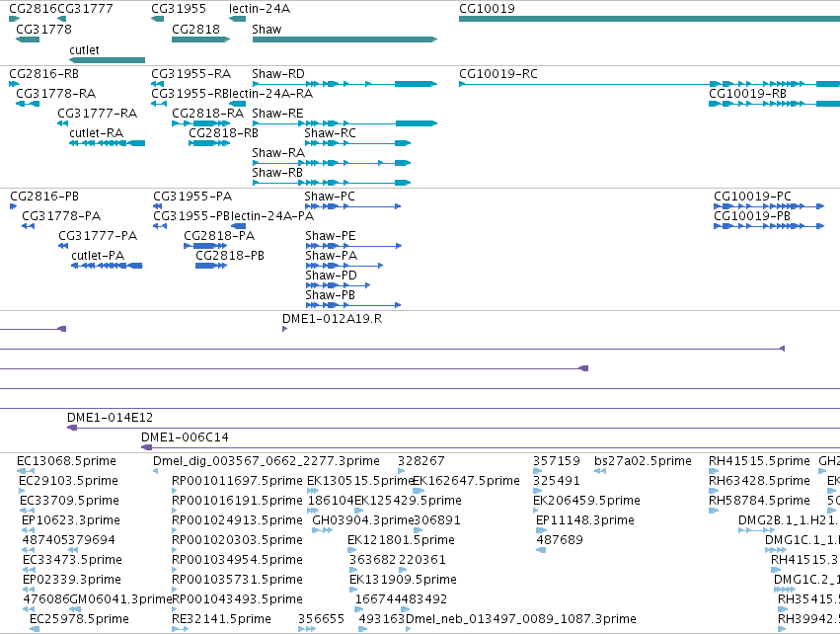Select protein CG2818-PA
The image size is (840, 634).
point(205,246)
